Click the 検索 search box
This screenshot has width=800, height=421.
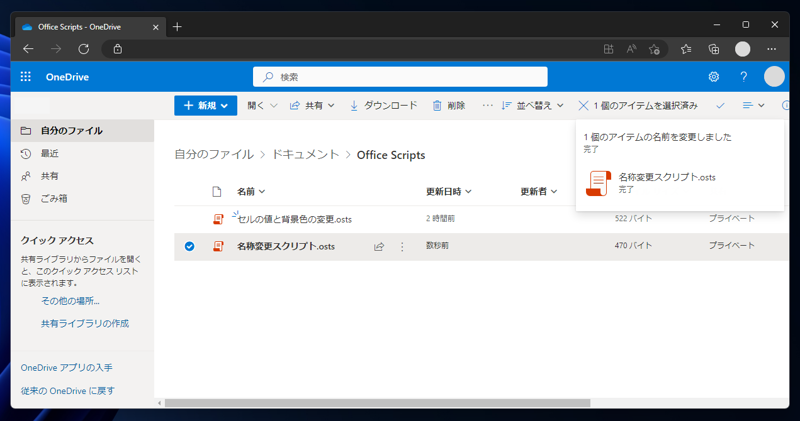coord(400,77)
